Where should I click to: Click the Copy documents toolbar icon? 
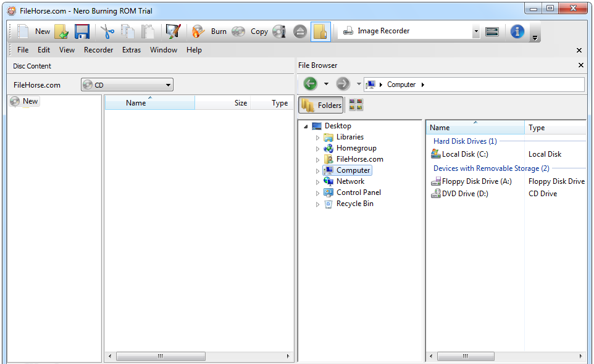(x=128, y=31)
